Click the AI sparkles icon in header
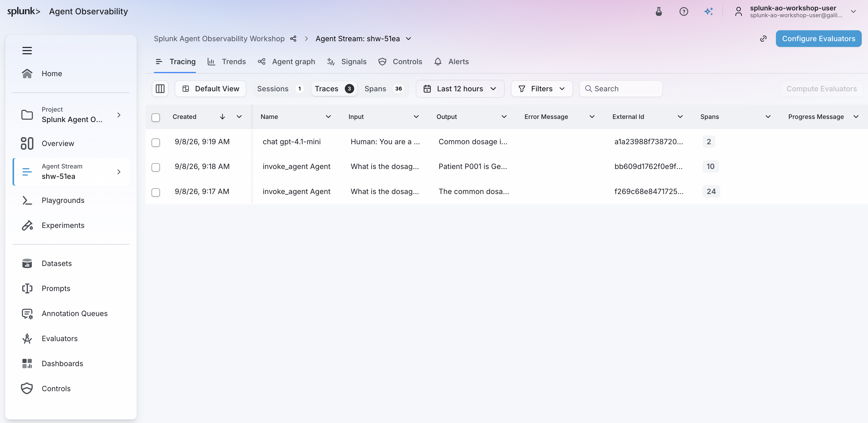868x423 pixels. pos(708,12)
